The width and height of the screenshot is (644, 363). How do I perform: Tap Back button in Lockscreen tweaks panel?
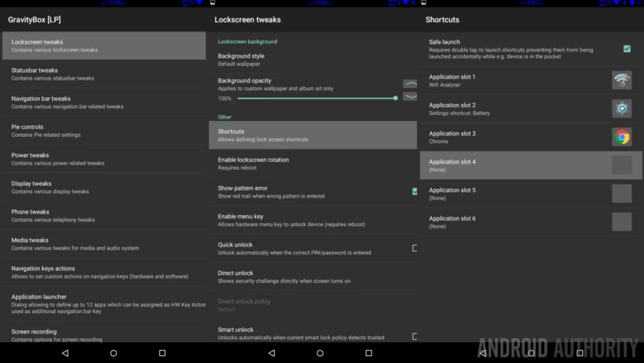(x=272, y=353)
